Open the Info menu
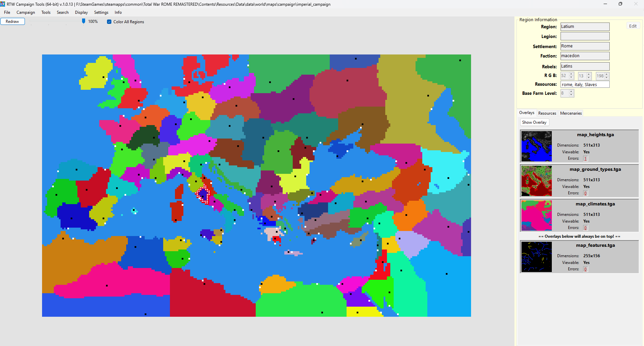 [118, 12]
